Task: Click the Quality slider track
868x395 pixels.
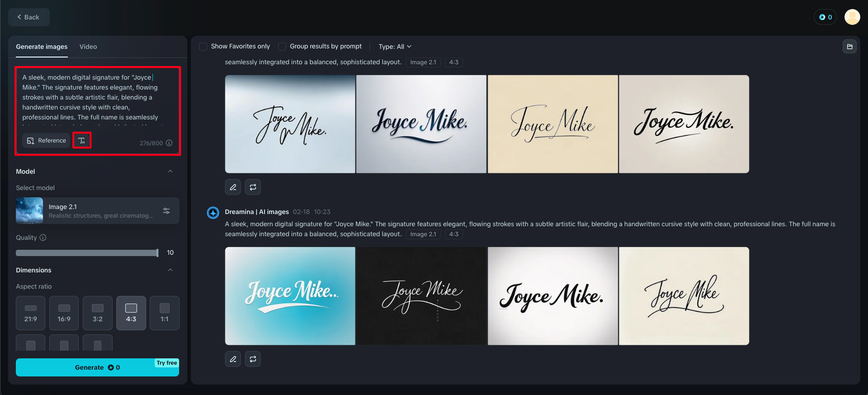Action: pyautogui.click(x=87, y=253)
